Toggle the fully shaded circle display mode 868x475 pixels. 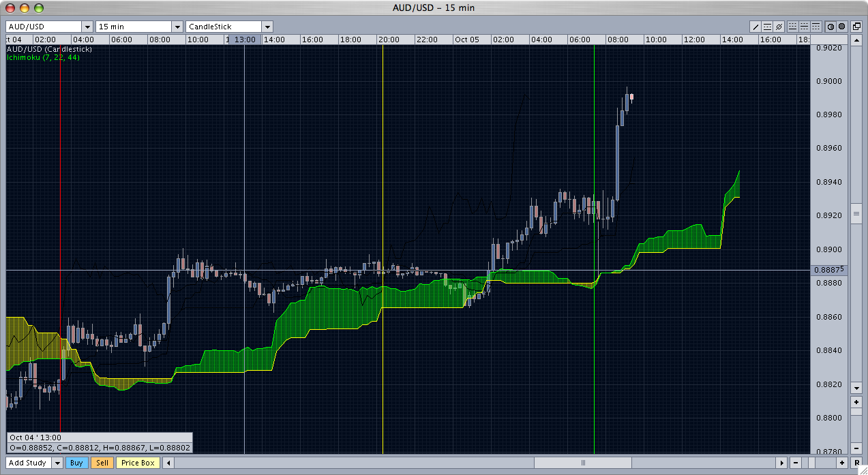point(841,27)
